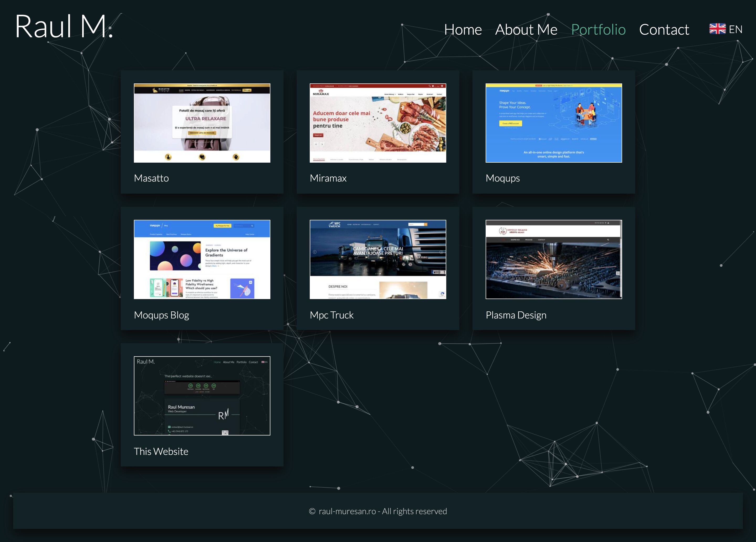This screenshot has height=542, width=756.
Task: Click the Raul M. site logo
Action: (64, 26)
